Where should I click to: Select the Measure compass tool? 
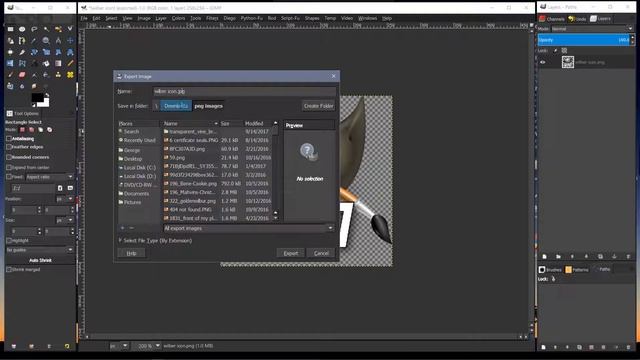point(58,41)
